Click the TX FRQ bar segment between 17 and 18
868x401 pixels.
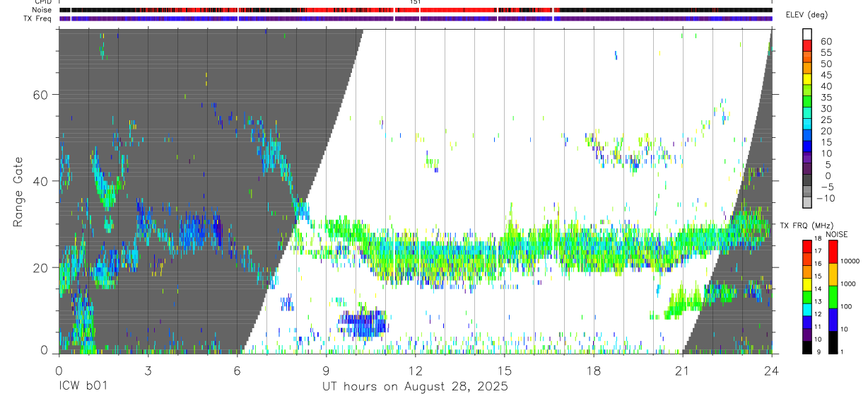(x=807, y=247)
